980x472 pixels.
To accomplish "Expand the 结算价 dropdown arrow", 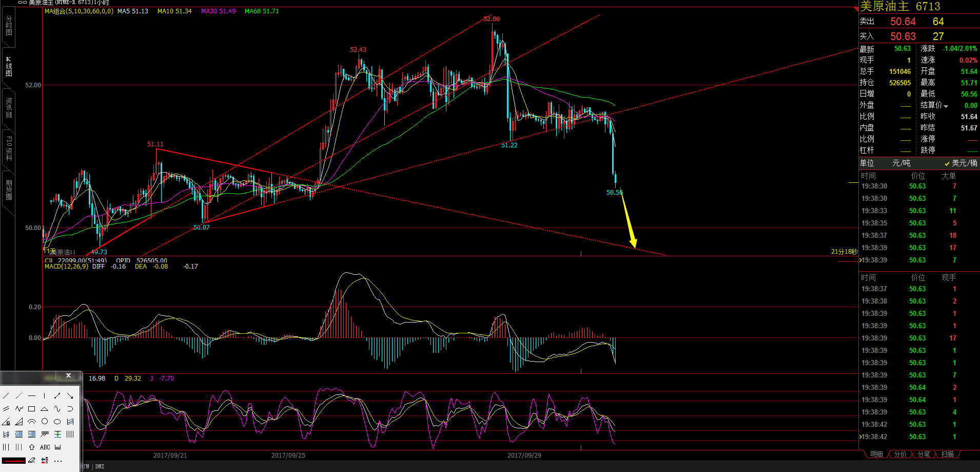I will (946, 106).
